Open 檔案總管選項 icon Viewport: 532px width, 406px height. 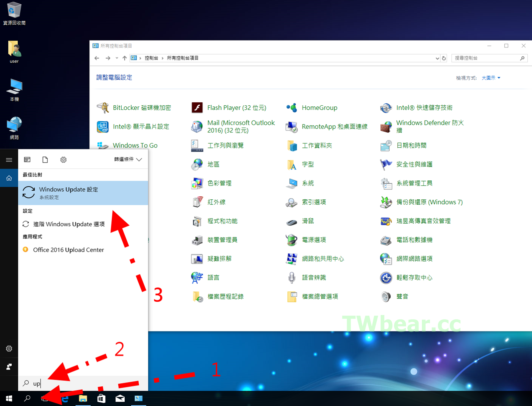(292, 296)
